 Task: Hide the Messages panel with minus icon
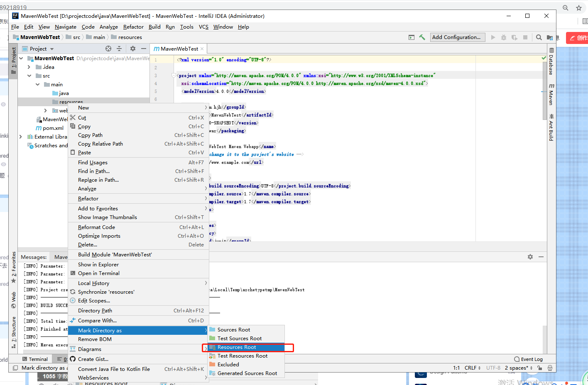(541, 257)
